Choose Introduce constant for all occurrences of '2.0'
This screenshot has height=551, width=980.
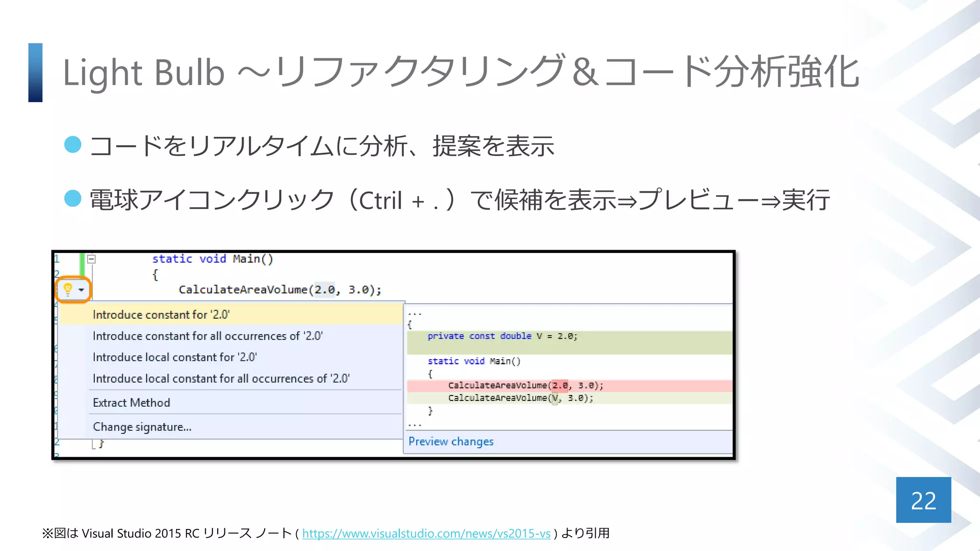[207, 336]
